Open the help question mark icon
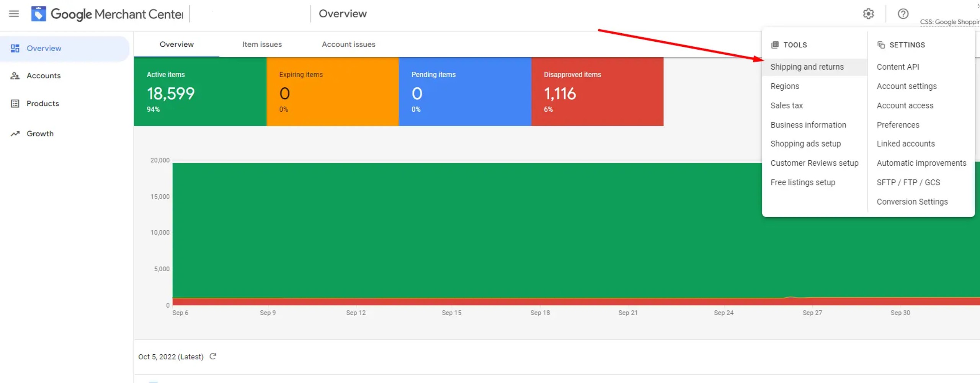Screen dimensions: 980x383 [903, 14]
